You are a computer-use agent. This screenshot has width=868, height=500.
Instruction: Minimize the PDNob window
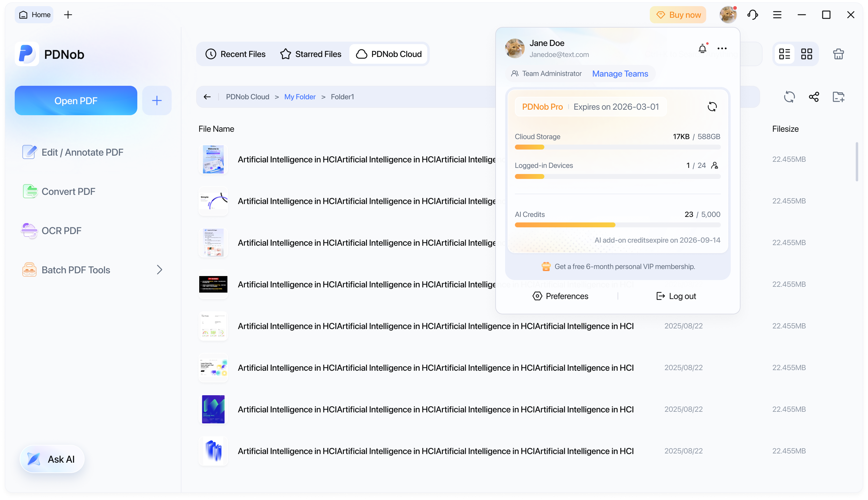coord(801,15)
